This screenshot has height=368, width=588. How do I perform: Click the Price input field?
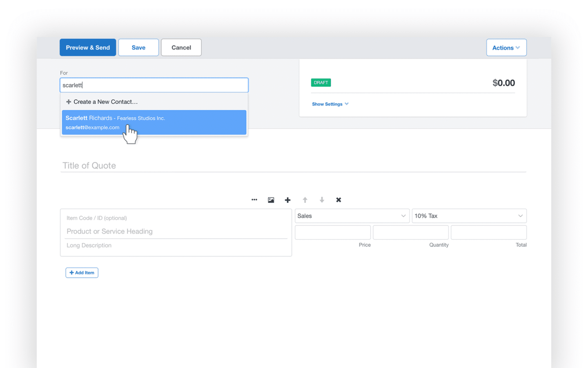point(332,232)
